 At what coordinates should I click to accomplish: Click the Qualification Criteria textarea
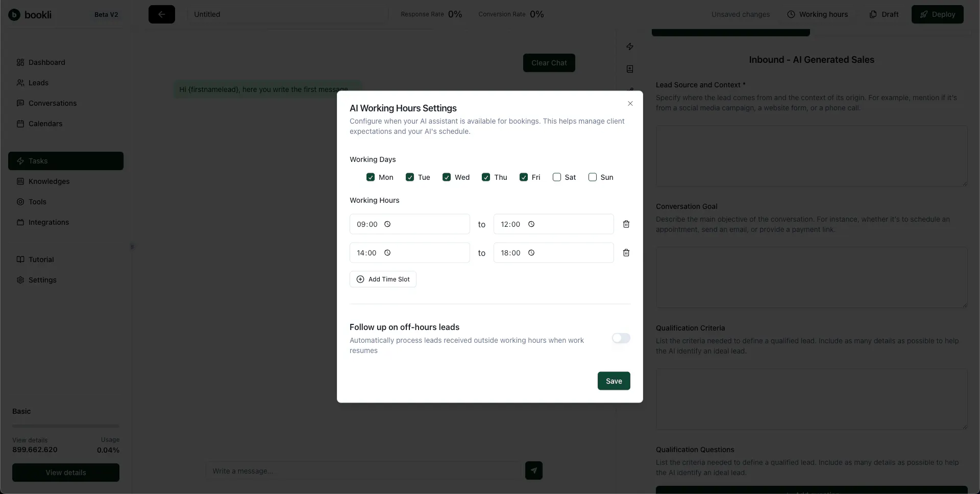point(812,399)
